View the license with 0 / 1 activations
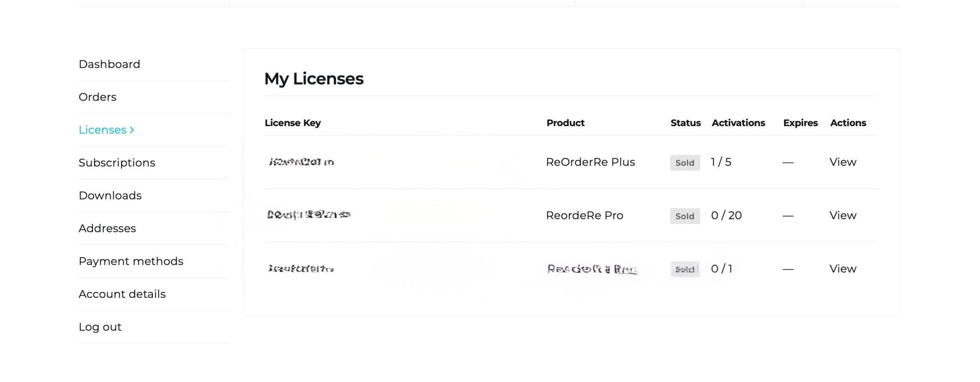 click(842, 269)
